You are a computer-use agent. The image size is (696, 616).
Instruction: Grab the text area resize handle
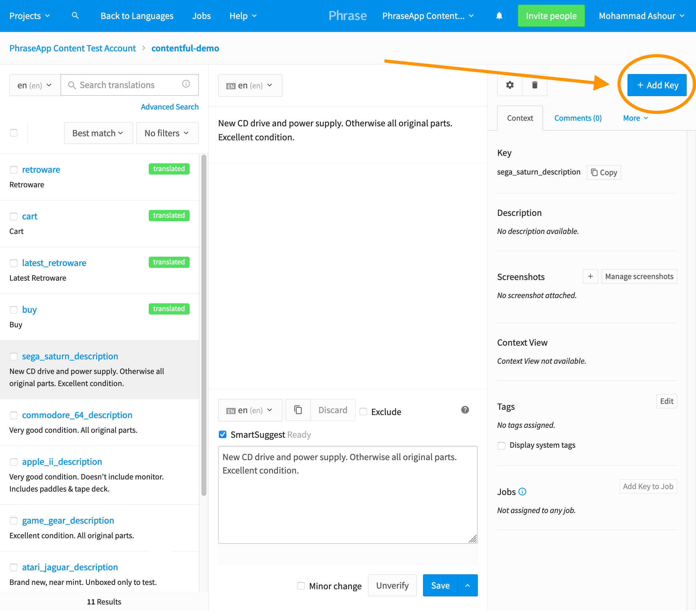click(x=473, y=539)
